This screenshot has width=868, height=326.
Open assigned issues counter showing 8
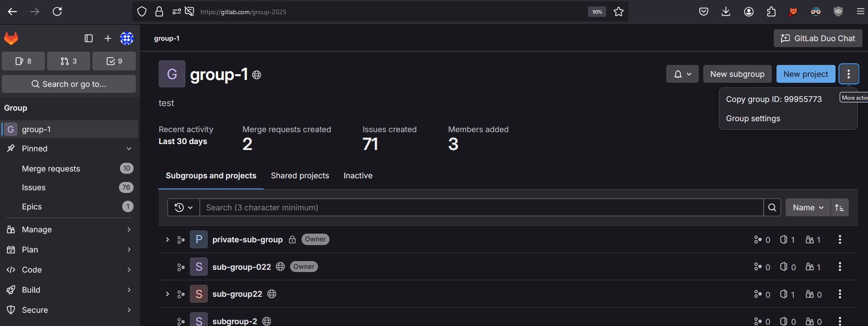[23, 61]
